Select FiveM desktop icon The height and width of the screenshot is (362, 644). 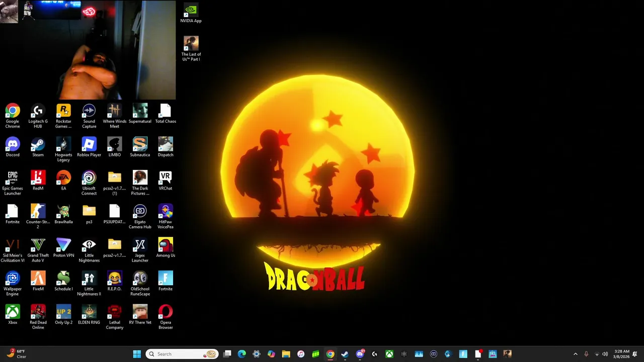[38, 282]
